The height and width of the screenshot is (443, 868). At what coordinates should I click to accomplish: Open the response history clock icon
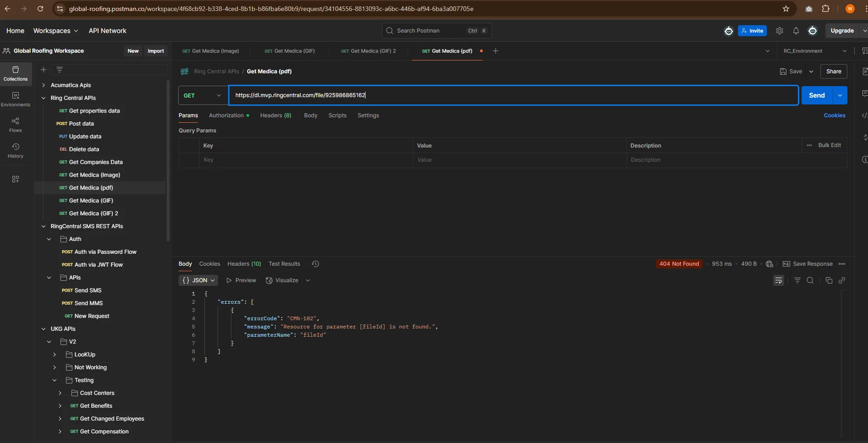coord(315,264)
